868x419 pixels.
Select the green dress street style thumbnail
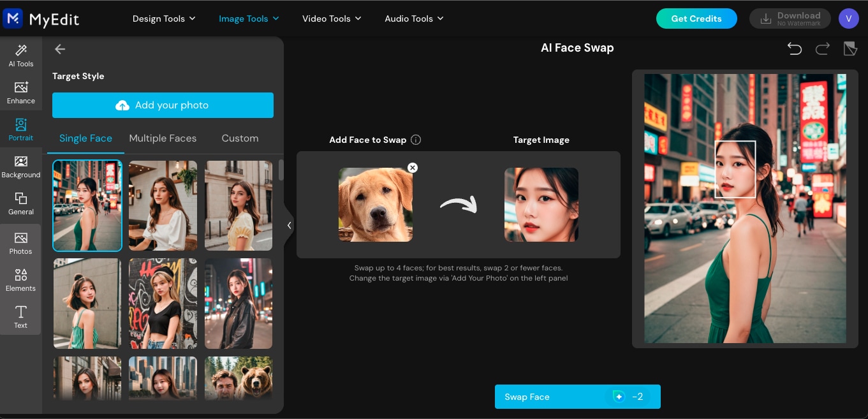coord(87,205)
